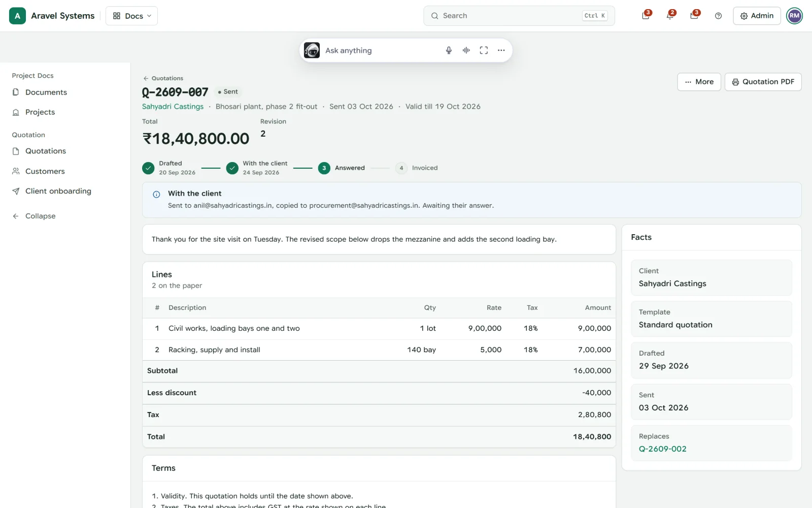812x508 pixels.
Task: Open replaced quotation Q-2609-002 link
Action: point(662,449)
